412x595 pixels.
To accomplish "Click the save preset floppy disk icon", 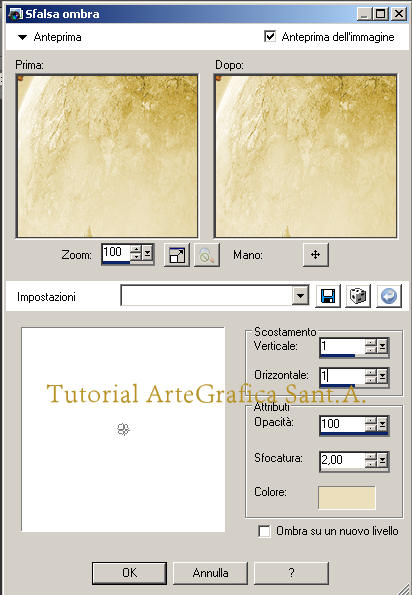I will [x=328, y=296].
